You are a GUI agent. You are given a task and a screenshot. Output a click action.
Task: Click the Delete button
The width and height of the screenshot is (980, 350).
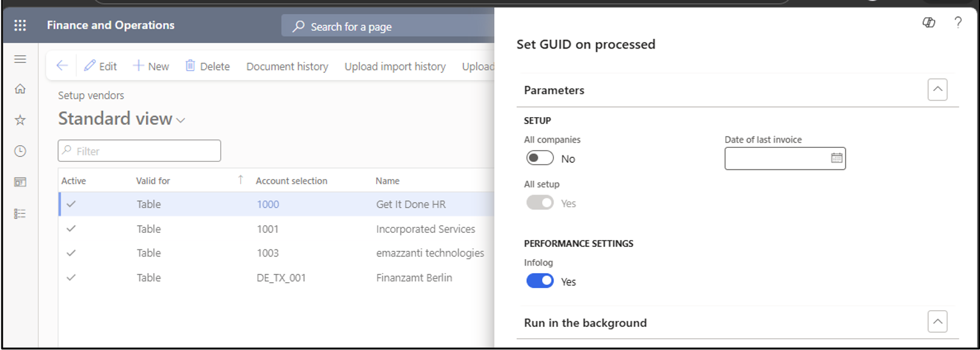(x=207, y=66)
